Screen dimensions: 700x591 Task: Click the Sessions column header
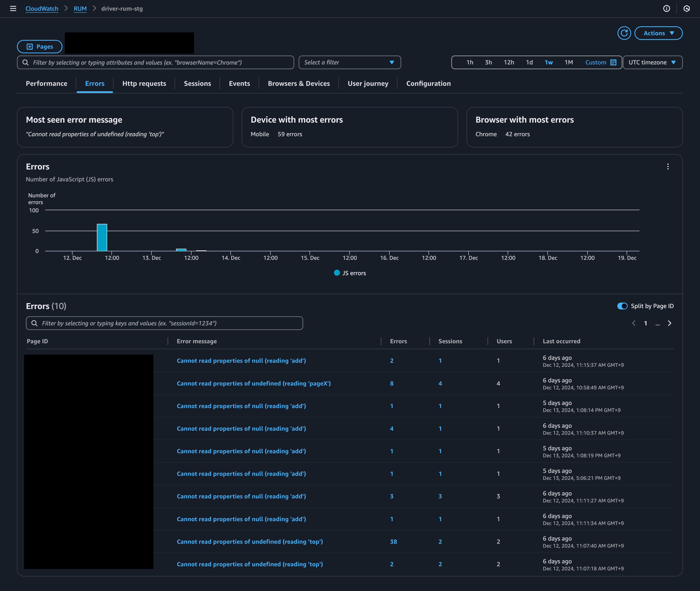coord(450,341)
